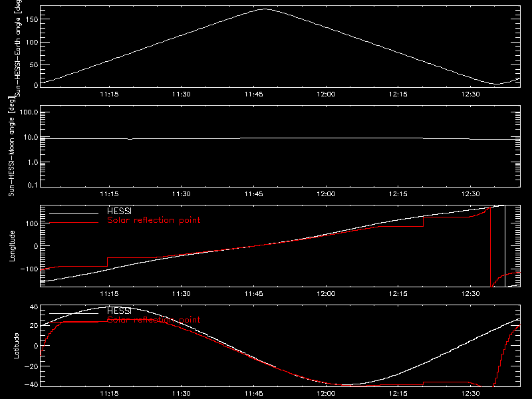532x399 pixels.
Task: Click 12:15 time label under Earth angle plot
Action: pyautogui.click(x=398, y=94)
